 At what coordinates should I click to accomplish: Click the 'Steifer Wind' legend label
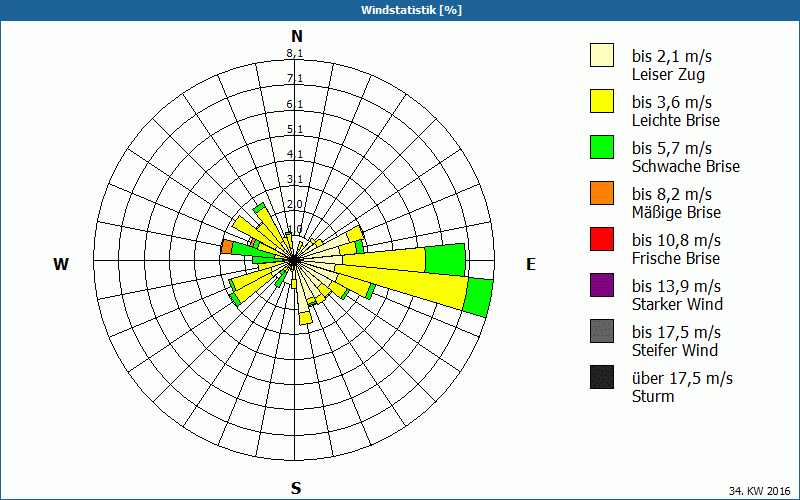coord(674,350)
